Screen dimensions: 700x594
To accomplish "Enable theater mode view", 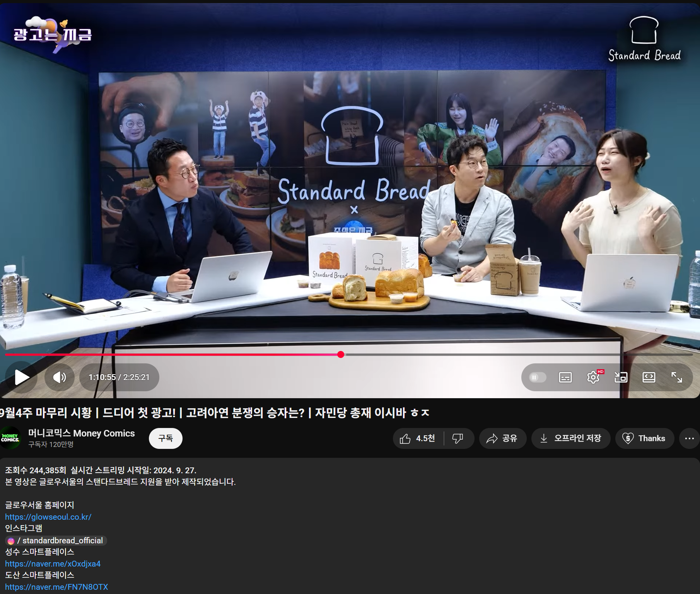I will [649, 377].
